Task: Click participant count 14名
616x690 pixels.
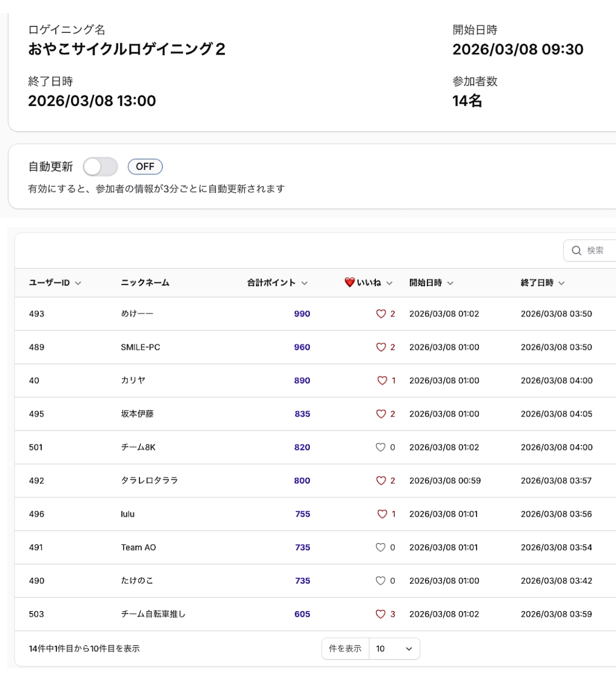Action: (467, 101)
